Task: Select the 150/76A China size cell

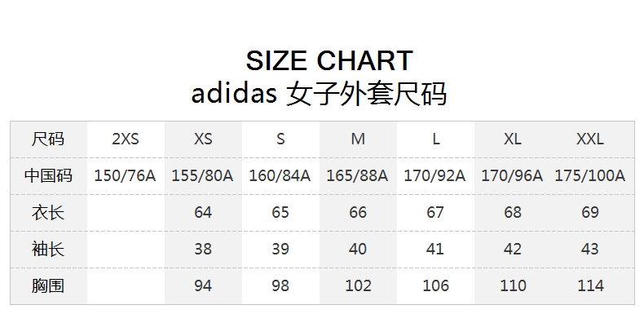Action: pyautogui.click(x=126, y=176)
